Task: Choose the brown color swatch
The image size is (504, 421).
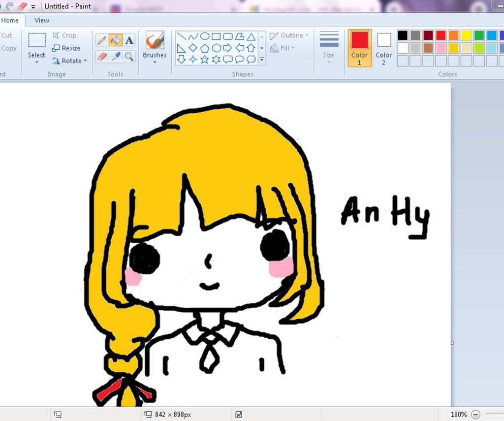Action: [x=428, y=48]
